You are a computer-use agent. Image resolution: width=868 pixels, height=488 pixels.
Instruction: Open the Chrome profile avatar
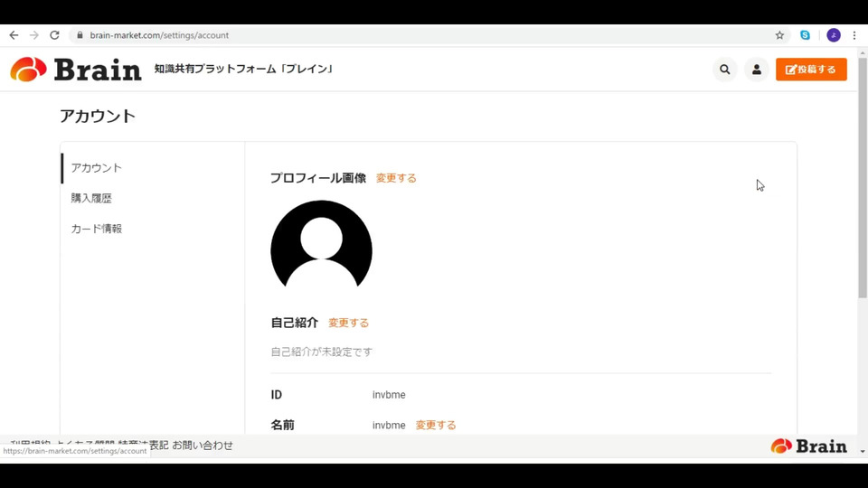(834, 35)
